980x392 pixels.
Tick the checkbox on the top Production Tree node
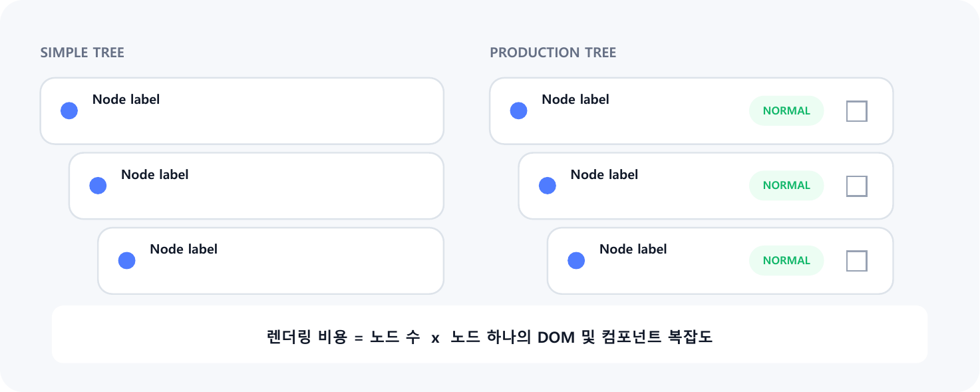tap(856, 110)
